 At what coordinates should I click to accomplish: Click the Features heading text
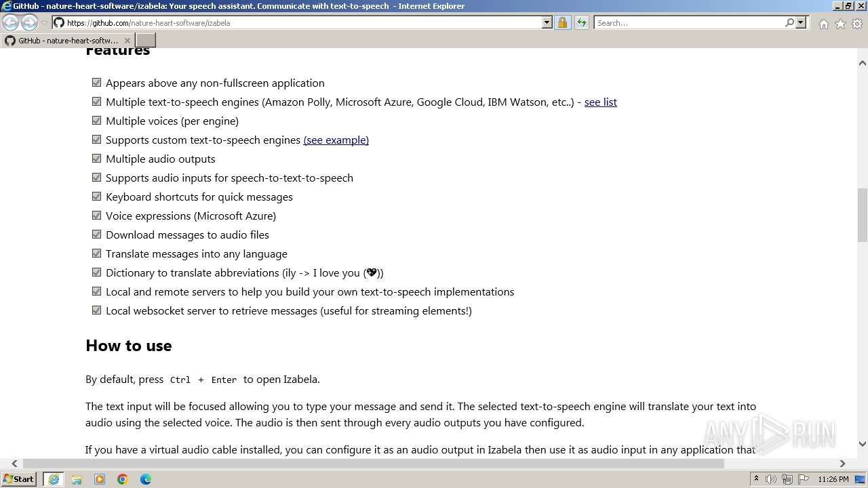tap(117, 51)
